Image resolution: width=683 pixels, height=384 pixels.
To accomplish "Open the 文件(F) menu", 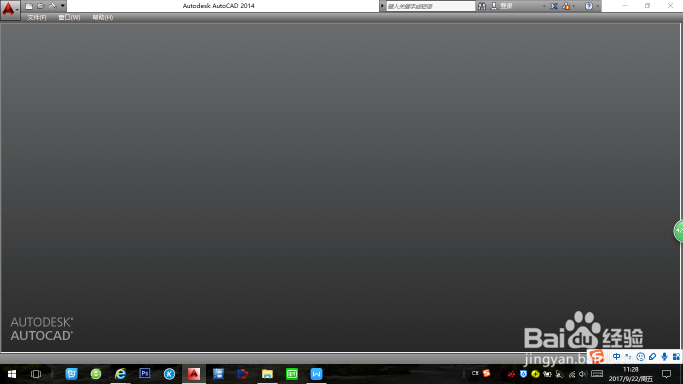I will 37,17.
